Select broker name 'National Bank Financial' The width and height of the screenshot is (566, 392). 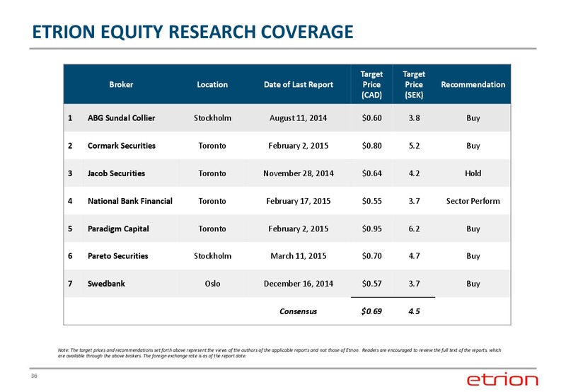click(x=130, y=201)
